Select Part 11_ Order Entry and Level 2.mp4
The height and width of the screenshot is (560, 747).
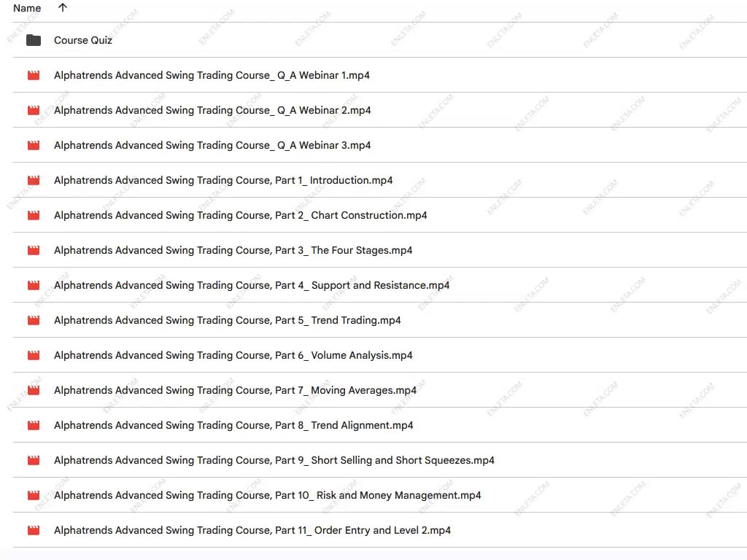tap(252, 530)
